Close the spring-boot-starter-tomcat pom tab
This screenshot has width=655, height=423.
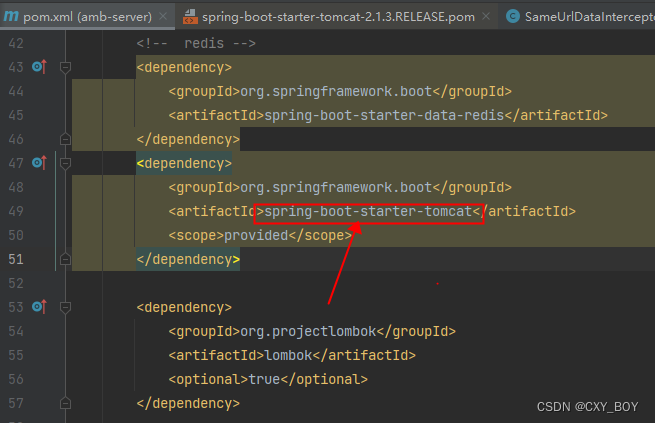pyautogui.click(x=486, y=16)
